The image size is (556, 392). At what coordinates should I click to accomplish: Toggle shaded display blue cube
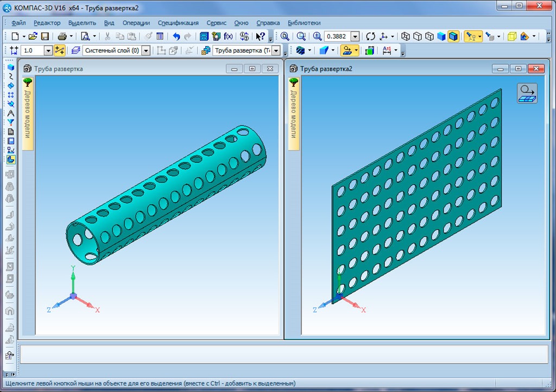coord(441,36)
